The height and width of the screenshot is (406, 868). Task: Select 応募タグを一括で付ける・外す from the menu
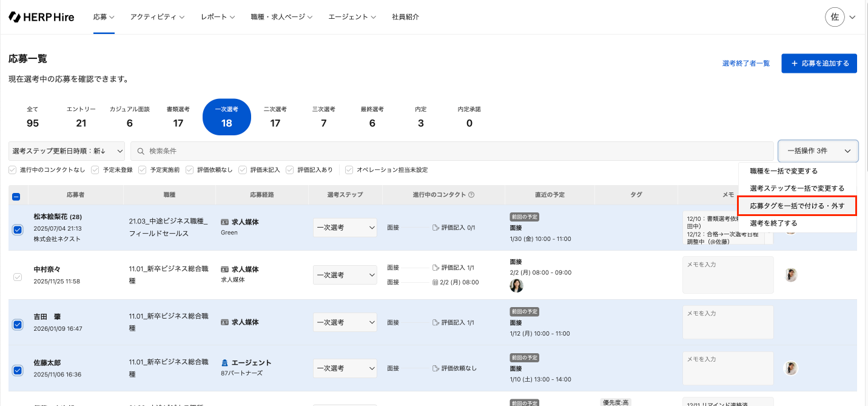click(796, 206)
